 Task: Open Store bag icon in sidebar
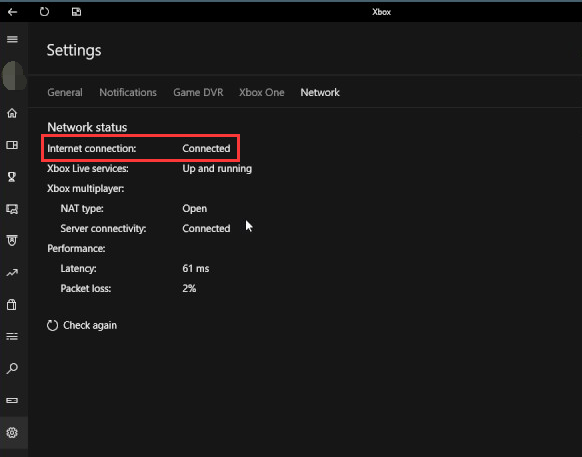tap(12, 304)
